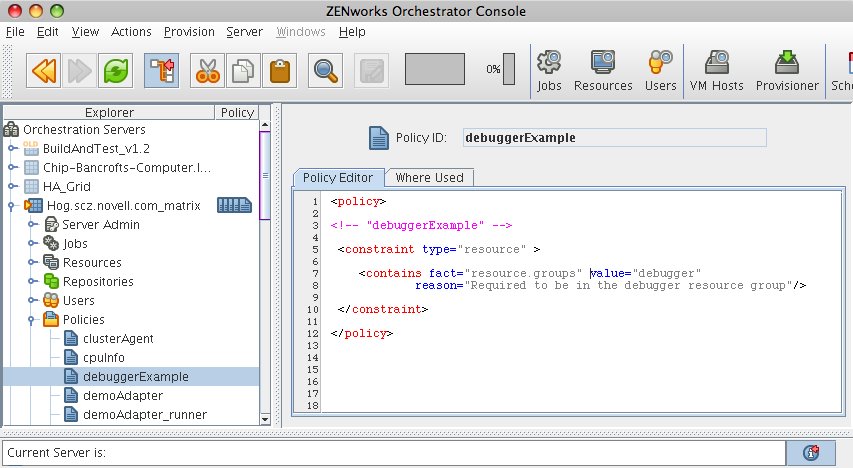
Task: Click the Find magnifying glass icon
Action: click(325, 70)
